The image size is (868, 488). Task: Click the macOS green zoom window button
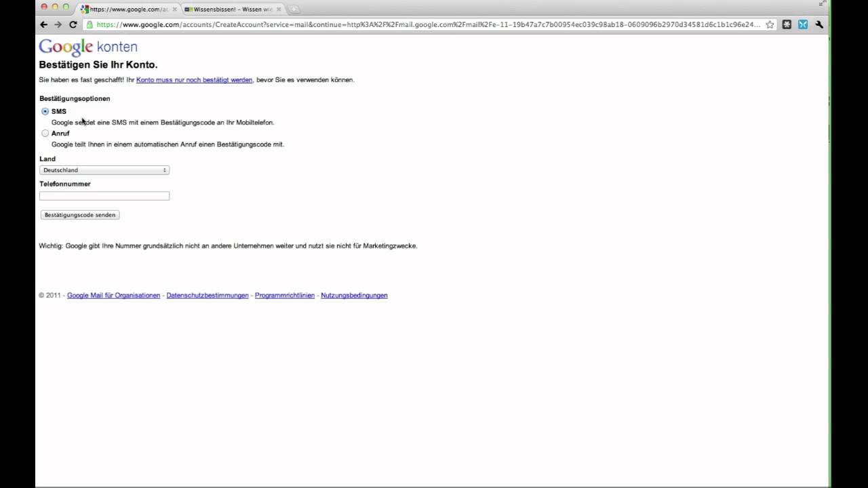coord(66,7)
